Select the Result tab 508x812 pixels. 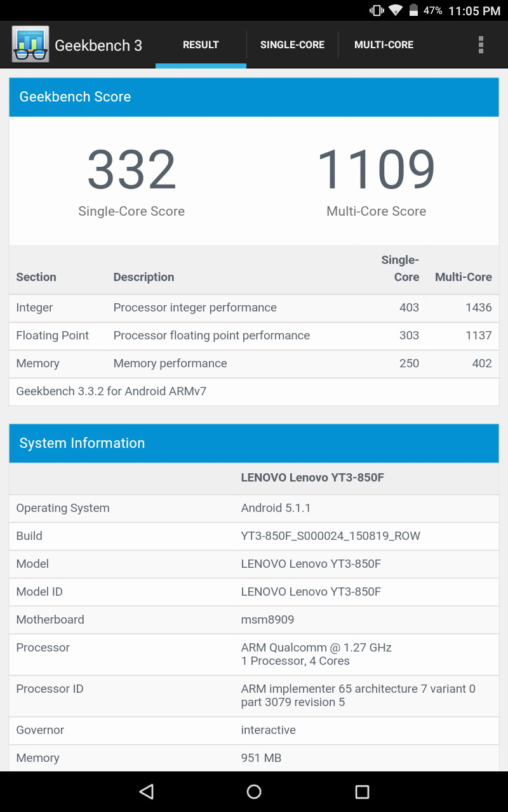click(201, 44)
